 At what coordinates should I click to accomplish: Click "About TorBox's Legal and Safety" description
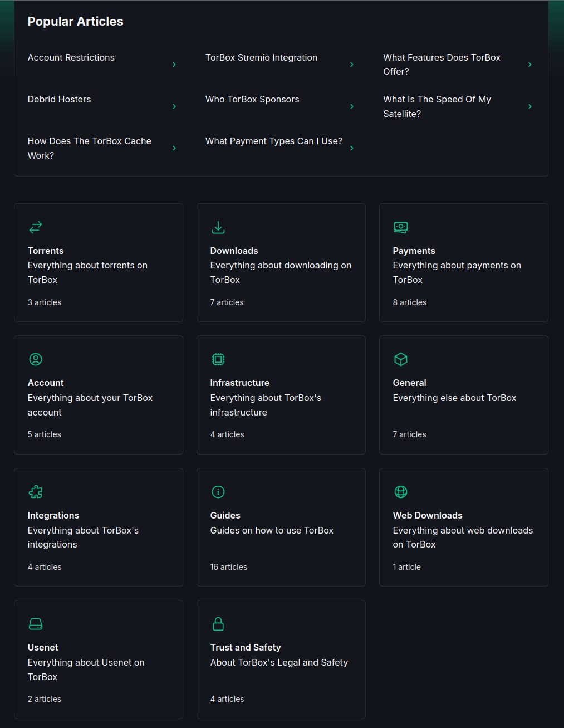[279, 662]
